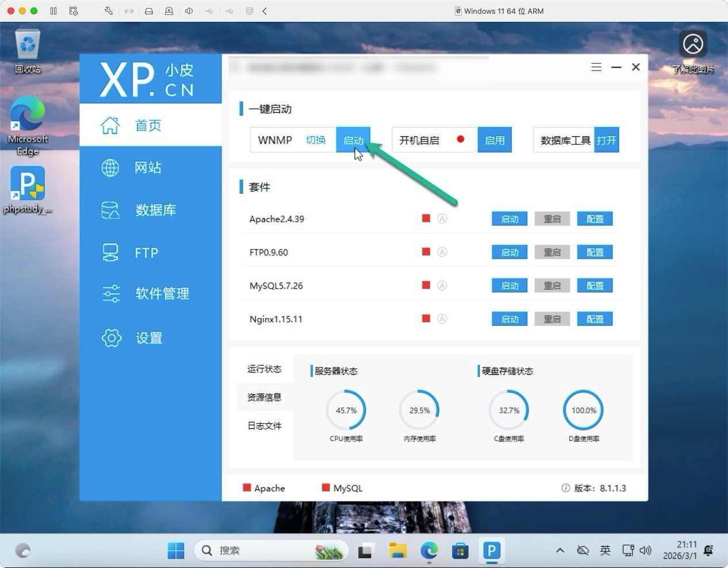Click the XP.CN 小皮 logo

point(148,79)
